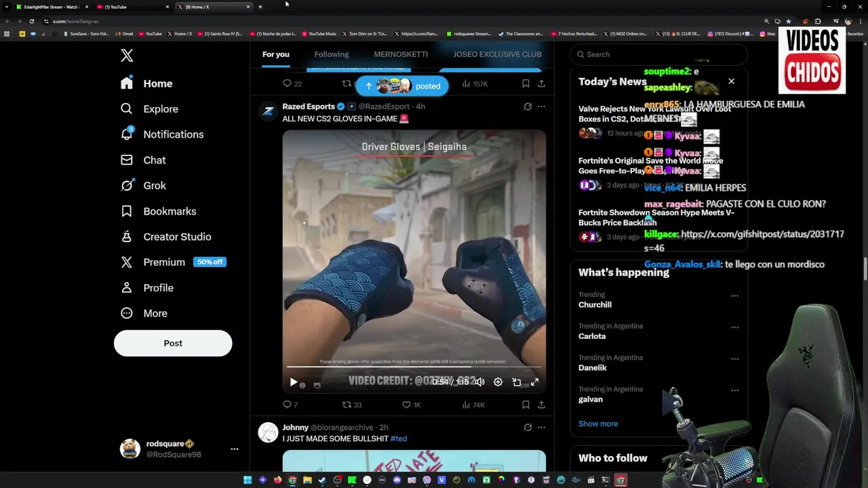Switch to the For you tab
Screen dimensions: 868x488
click(x=276, y=54)
